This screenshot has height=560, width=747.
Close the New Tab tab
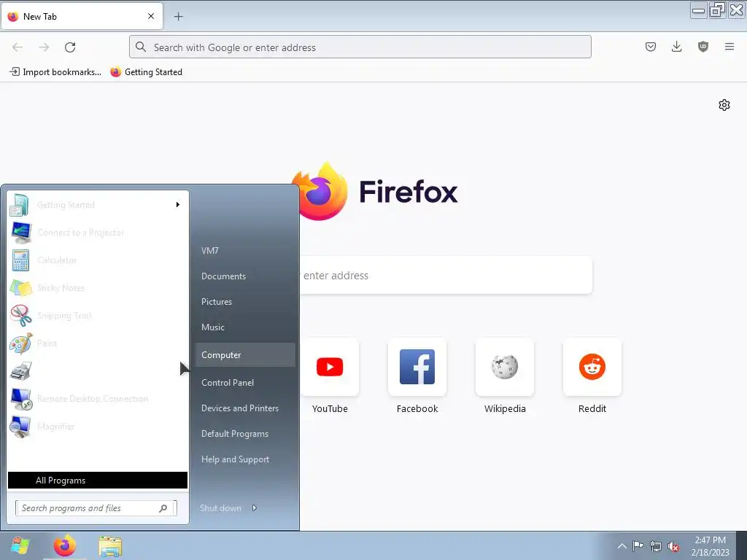pyautogui.click(x=151, y=16)
